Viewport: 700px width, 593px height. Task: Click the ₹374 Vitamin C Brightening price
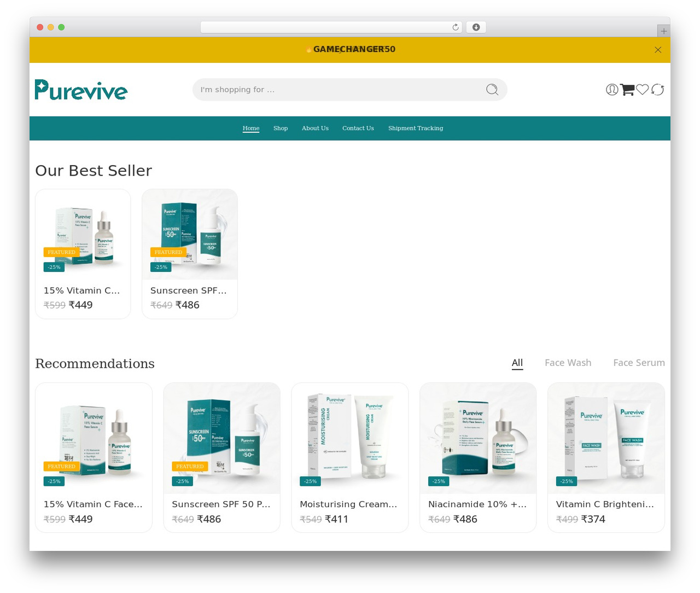point(593,519)
